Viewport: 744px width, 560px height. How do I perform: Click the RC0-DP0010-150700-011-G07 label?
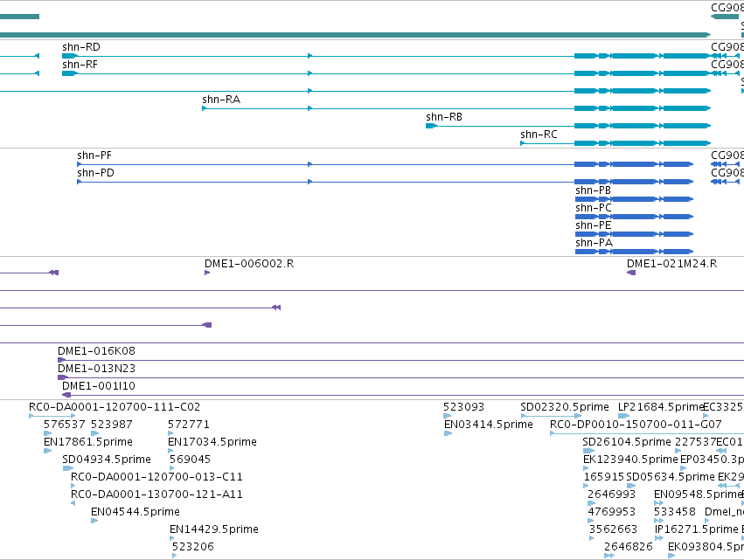636,425
